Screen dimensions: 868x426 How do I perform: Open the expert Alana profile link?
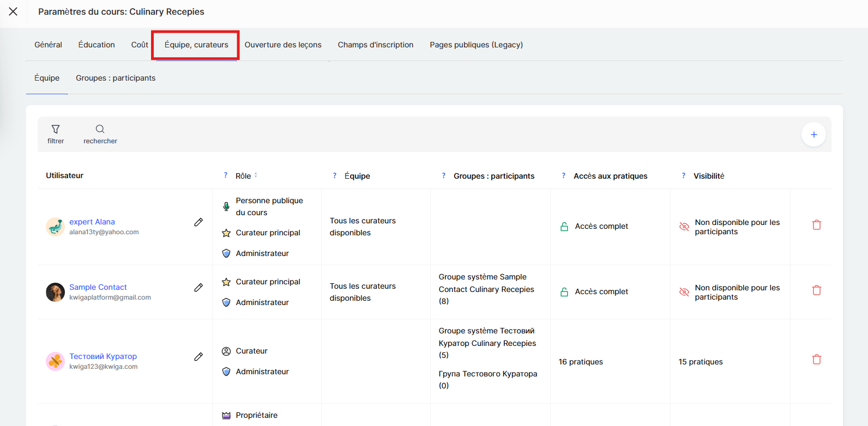92,222
